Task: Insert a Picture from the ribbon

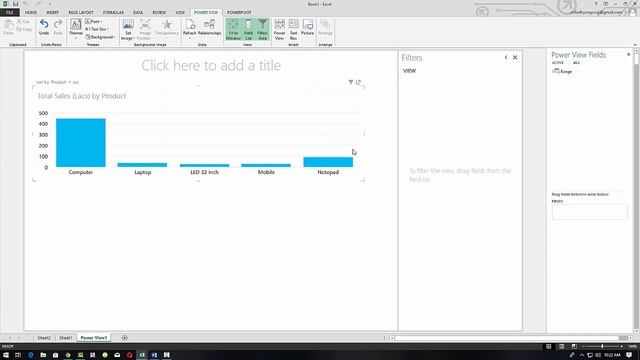Action: pyautogui.click(x=307, y=28)
